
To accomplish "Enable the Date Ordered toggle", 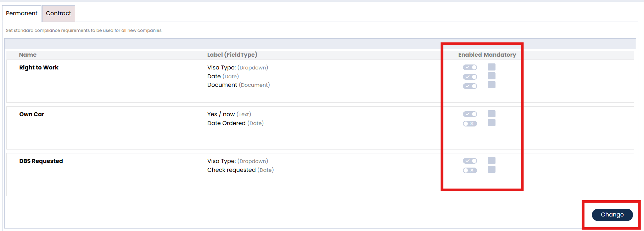I will [470, 124].
